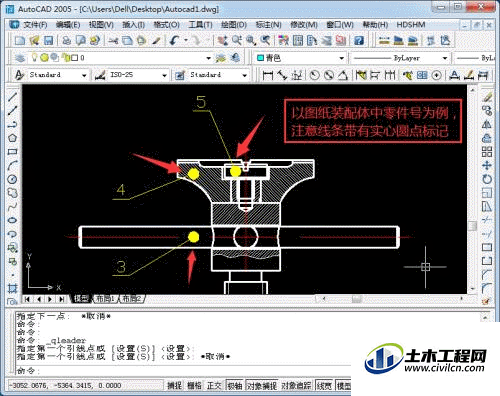This screenshot has width=500, height=396.
Task: Toggle 栅格 grid display in status bar
Action: click(x=194, y=386)
